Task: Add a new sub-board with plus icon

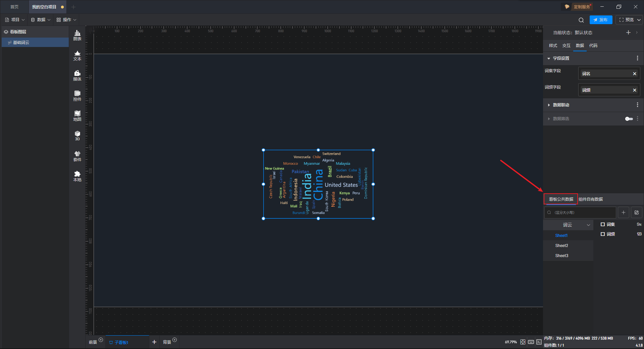Action: [x=154, y=342]
